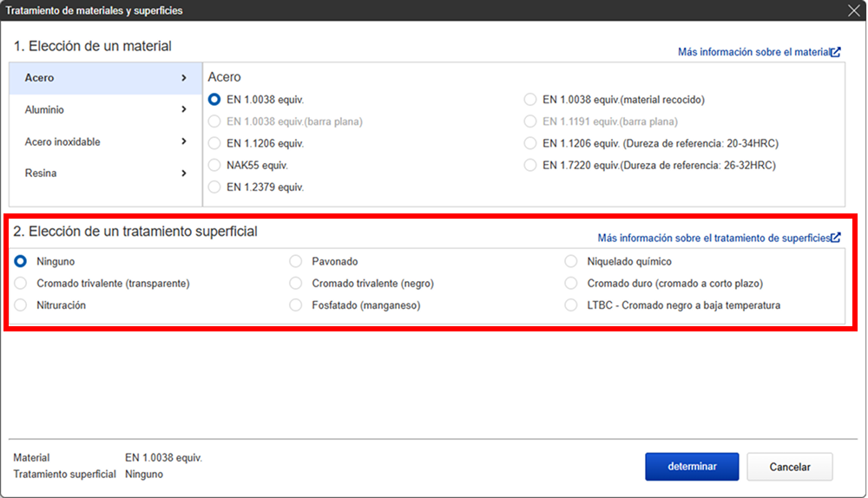Open external link icon beside material info

point(836,52)
